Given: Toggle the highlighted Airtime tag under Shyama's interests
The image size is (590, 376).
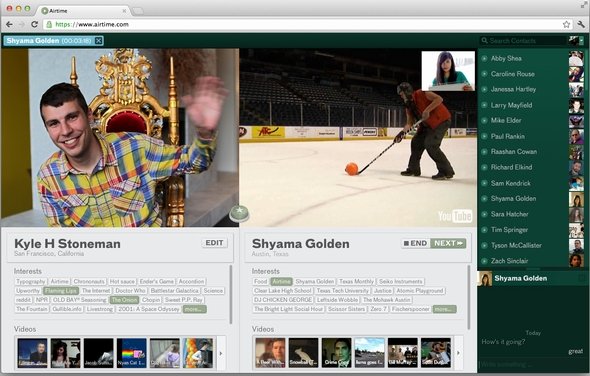Looking at the screenshot, I should pos(281,282).
